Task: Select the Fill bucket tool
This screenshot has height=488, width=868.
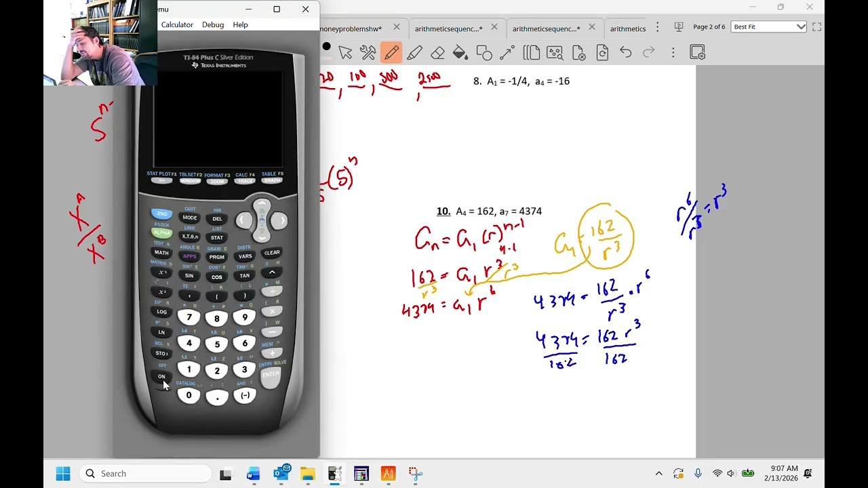Action: 460,52
